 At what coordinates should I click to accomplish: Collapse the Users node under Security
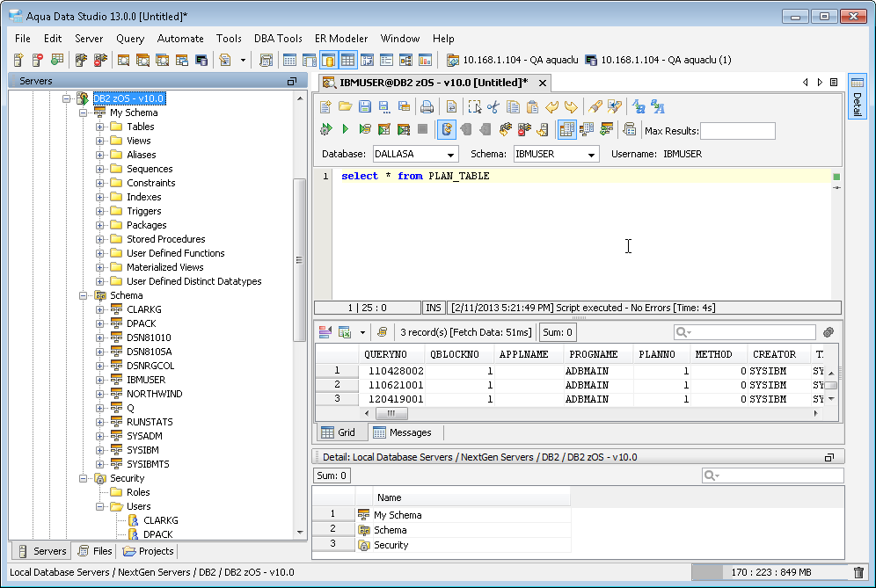[100, 506]
